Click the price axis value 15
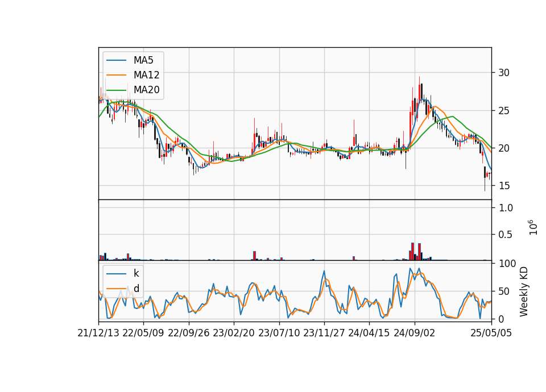 (504, 186)
